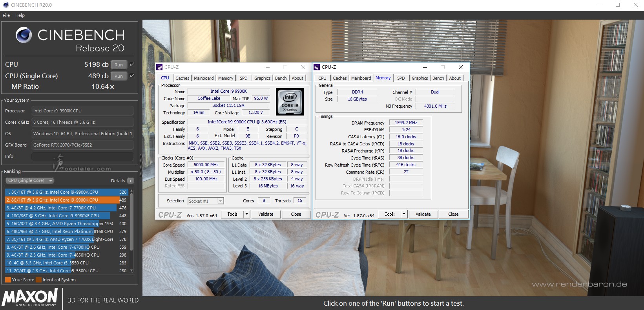This screenshot has height=310, width=644.
Task: Click right CPU-Z window title icon
Action: (x=317, y=67)
